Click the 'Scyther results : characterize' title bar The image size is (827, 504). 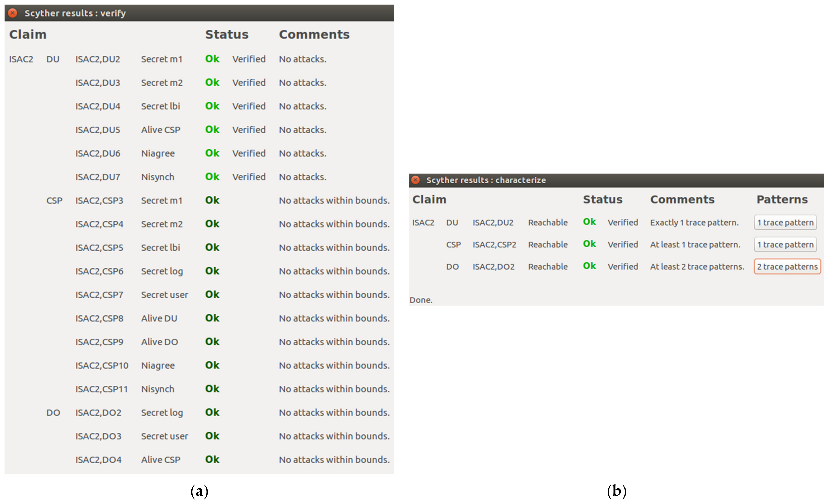click(x=486, y=180)
